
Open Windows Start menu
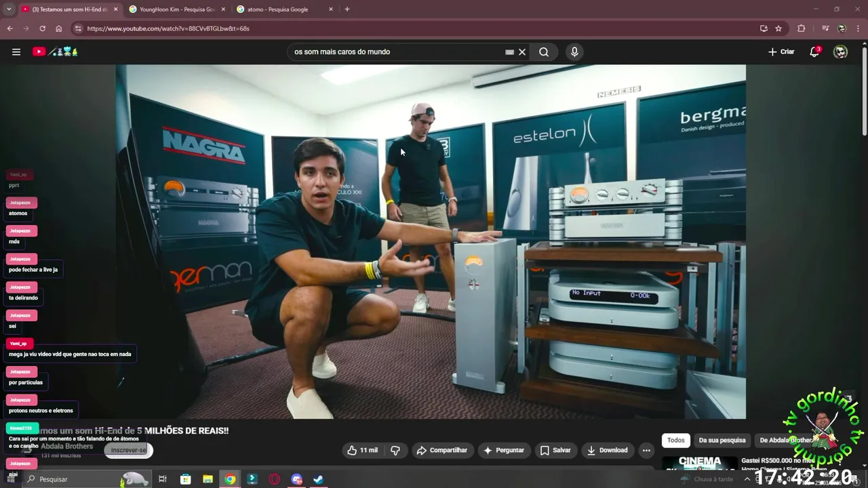click(9, 479)
